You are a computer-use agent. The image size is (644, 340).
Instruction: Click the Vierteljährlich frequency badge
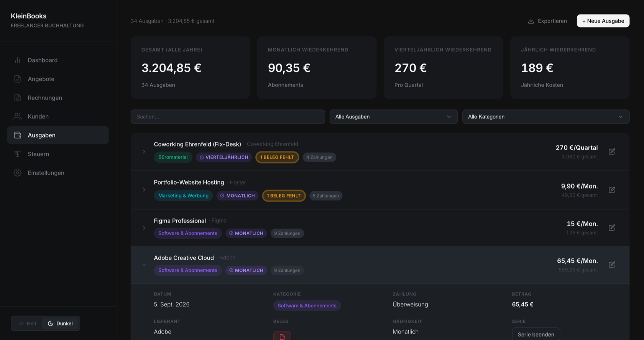point(224,157)
